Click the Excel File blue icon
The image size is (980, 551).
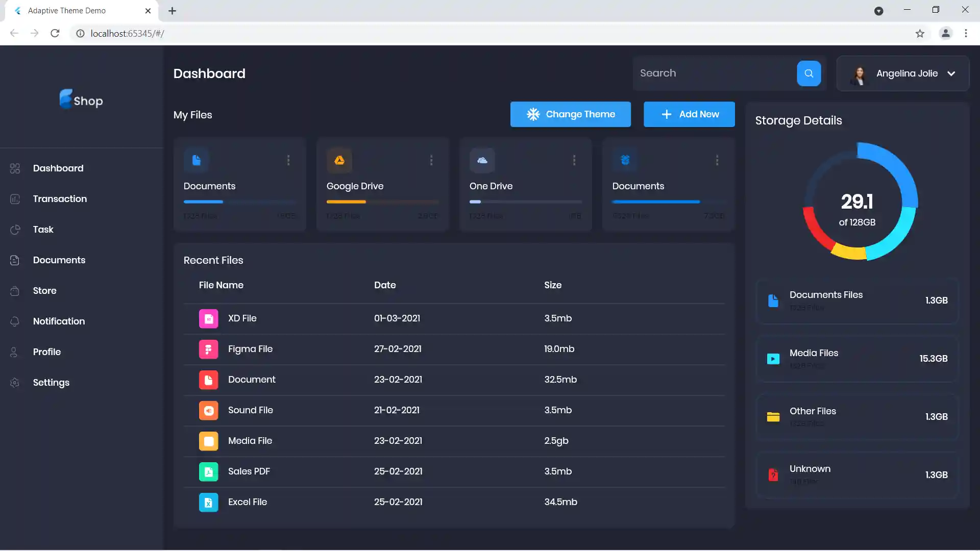tap(208, 503)
